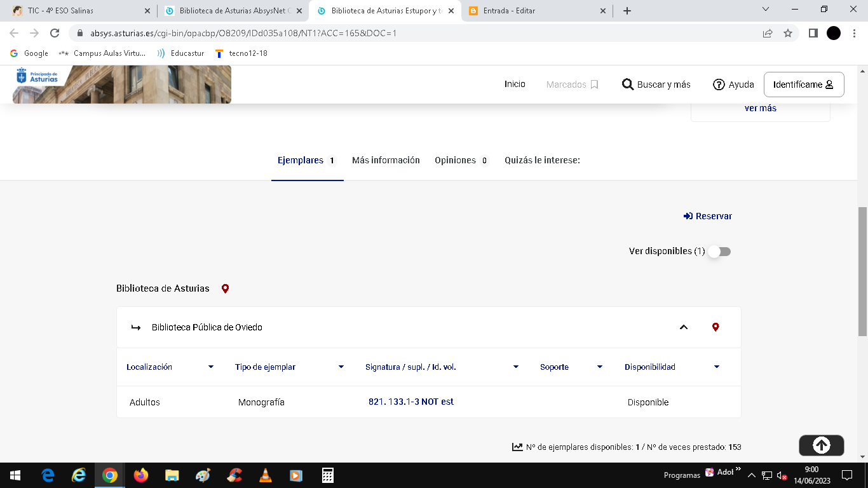Click map pin in Oviedo library row

[x=715, y=327]
